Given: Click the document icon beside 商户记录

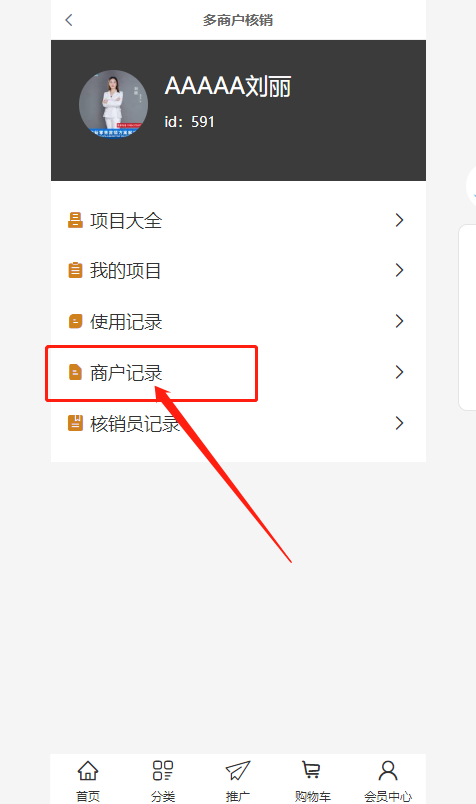Looking at the screenshot, I should click(75, 372).
